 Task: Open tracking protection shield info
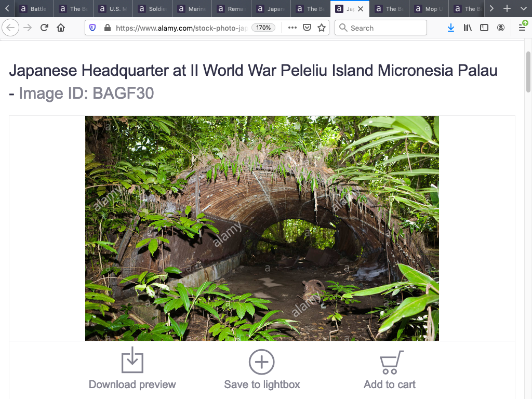coord(92,28)
